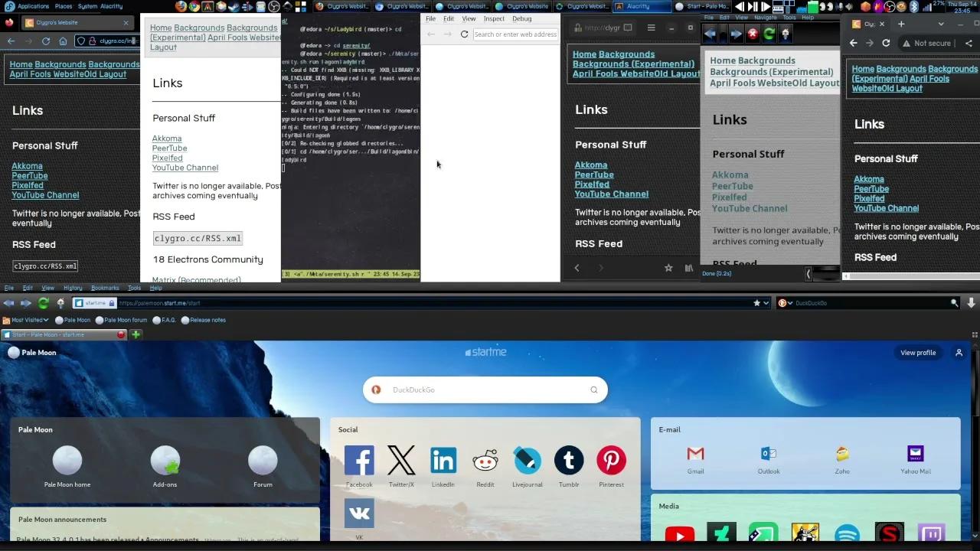Open the Reddit icon
Screen dimensions: 980x551
(x=485, y=460)
